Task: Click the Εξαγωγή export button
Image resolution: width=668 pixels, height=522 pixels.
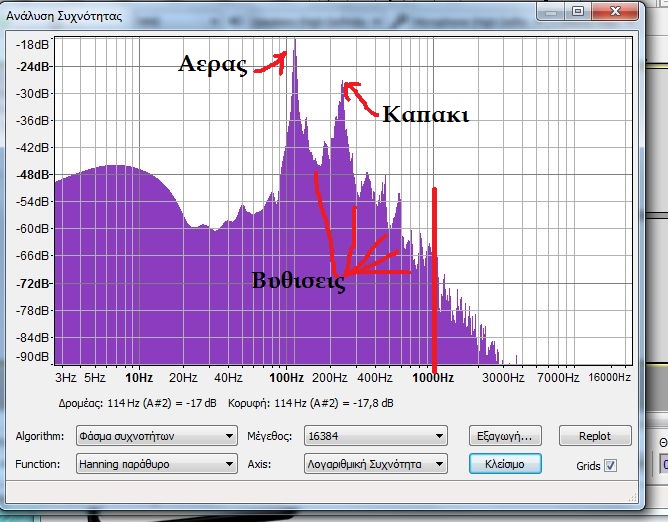Action: click(x=505, y=436)
